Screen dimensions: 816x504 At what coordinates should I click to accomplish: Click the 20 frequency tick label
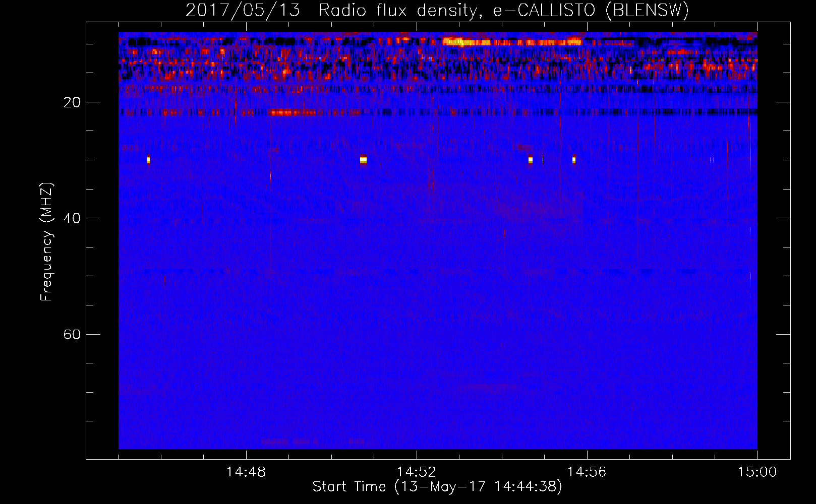click(72, 102)
